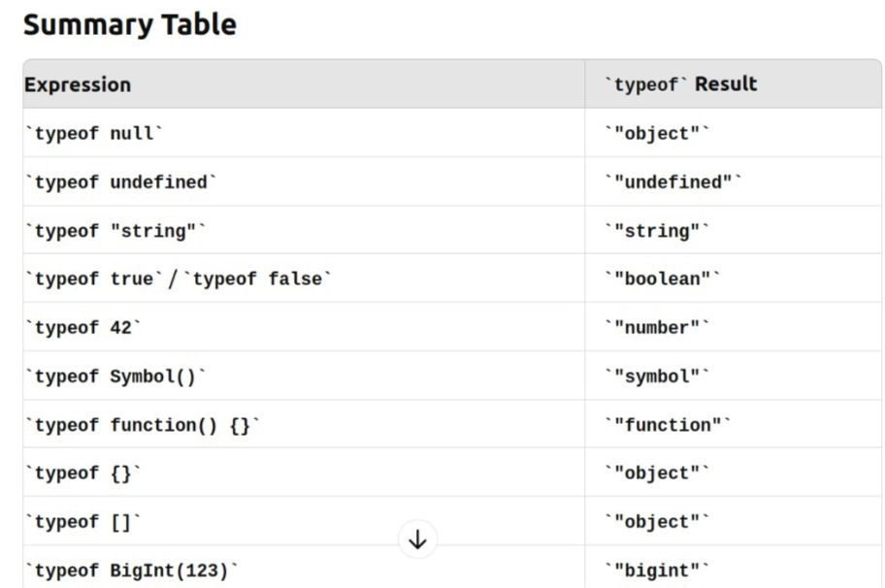Viewport: 885px width, 588px height.
Task: Click the typeof "string" expression cell
Action: (304, 230)
